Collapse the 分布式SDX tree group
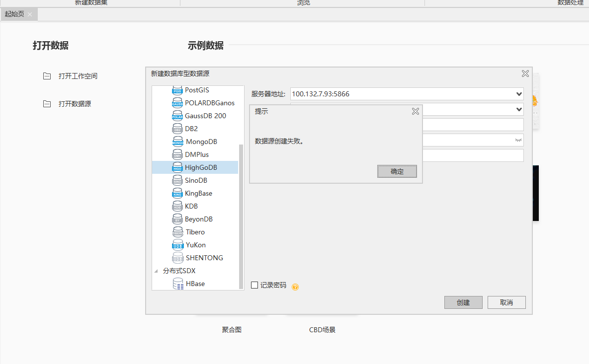 point(156,271)
